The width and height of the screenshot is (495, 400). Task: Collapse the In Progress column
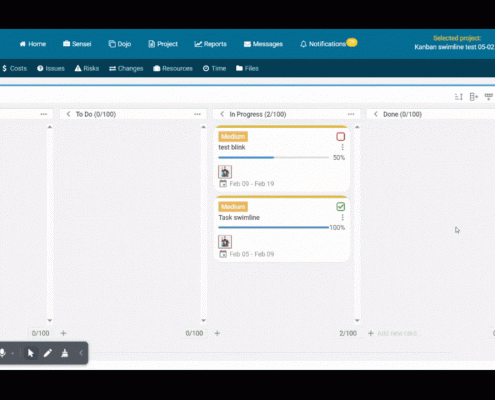[x=222, y=114]
